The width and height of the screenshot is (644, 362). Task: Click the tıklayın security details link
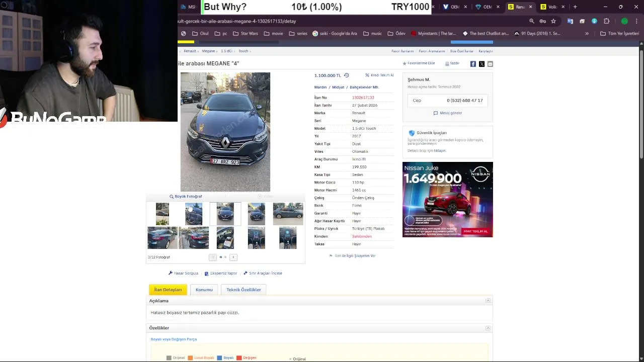(440, 150)
